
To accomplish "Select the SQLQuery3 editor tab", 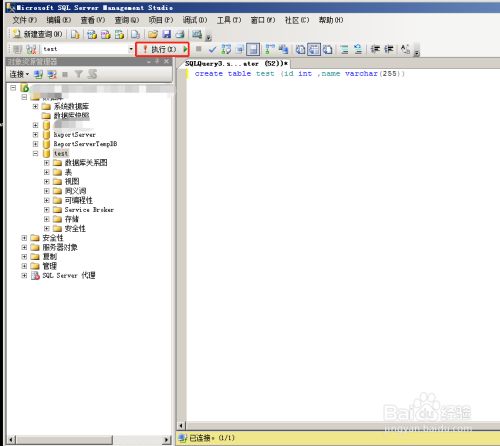I will pyautogui.click(x=236, y=63).
